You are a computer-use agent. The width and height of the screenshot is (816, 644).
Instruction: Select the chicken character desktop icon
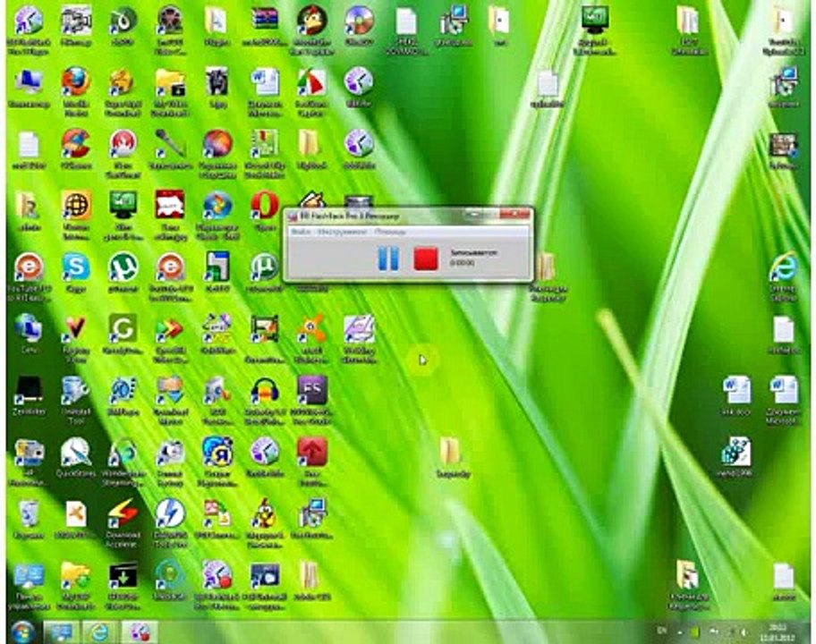coord(264,522)
